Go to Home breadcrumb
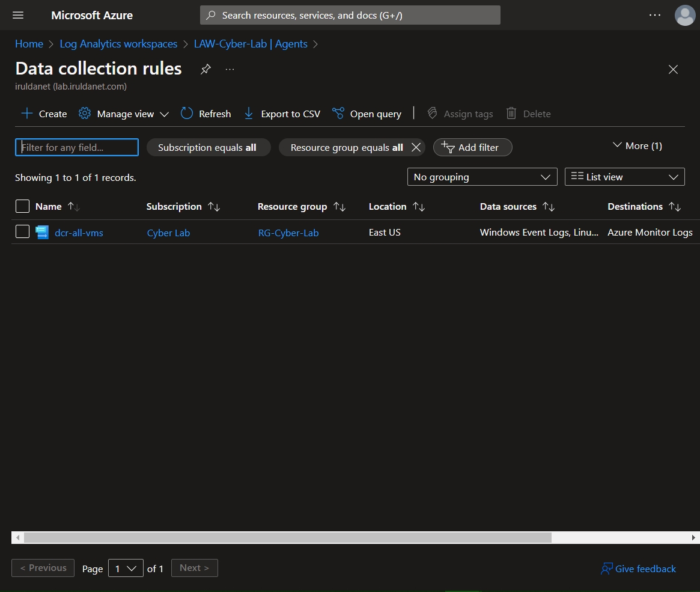700x592 pixels. click(x=29, y=44)
